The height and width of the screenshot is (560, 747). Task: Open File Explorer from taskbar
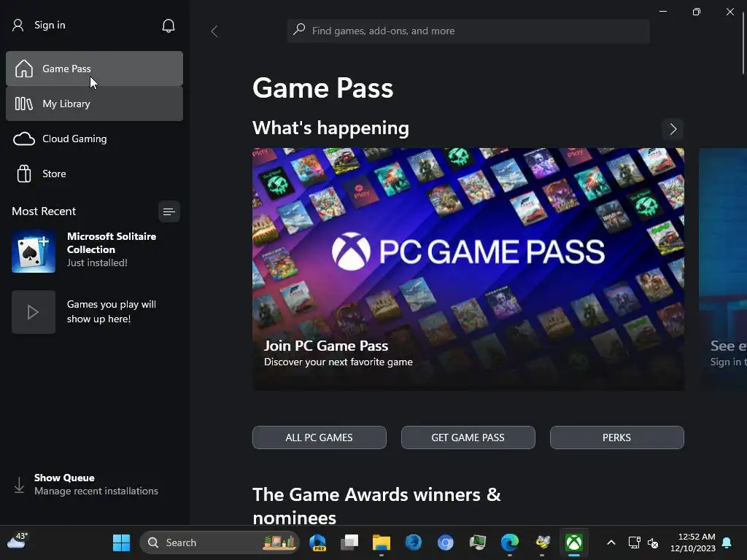pos(381,542)
